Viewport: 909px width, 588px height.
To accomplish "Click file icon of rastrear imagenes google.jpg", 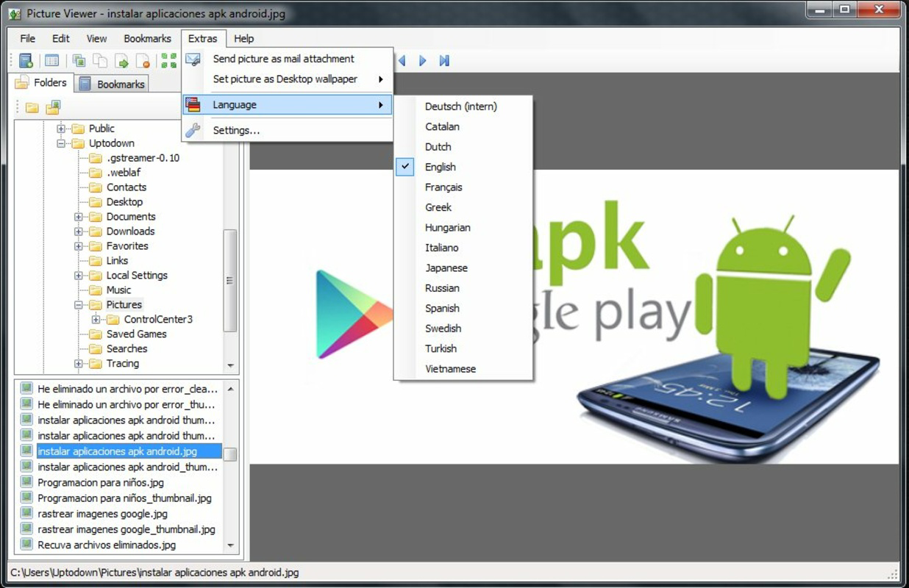I will [26, 513].
